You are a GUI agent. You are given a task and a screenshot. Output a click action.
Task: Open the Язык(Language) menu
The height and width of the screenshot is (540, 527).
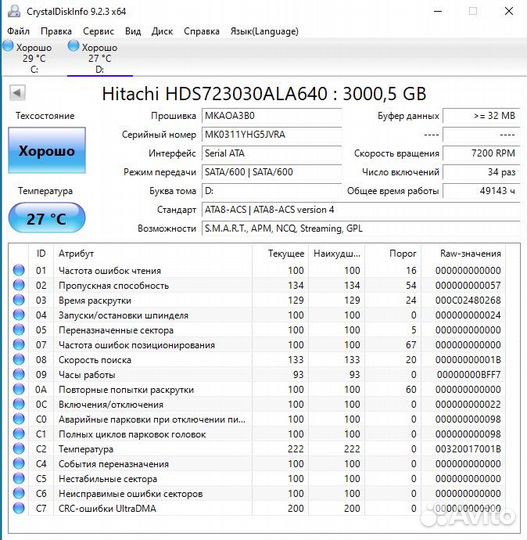(x=264, y=31)
